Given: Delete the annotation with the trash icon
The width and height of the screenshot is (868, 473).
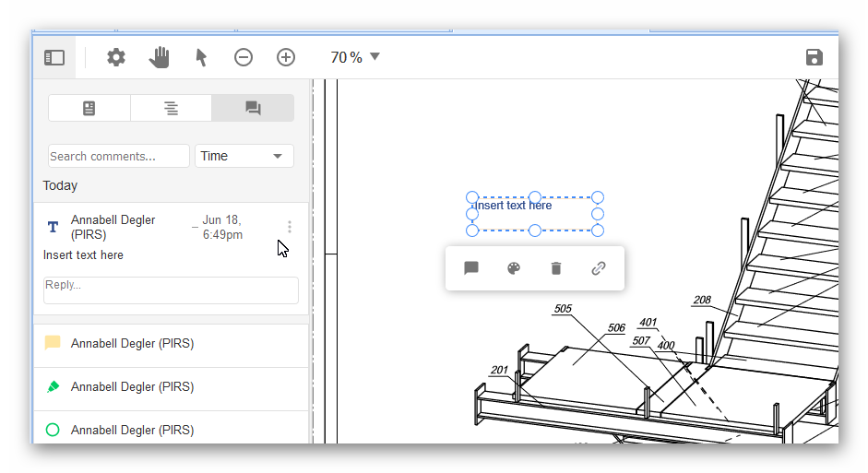Looking at the screenshot, I should pyautogui.click(x=555, y=268).
